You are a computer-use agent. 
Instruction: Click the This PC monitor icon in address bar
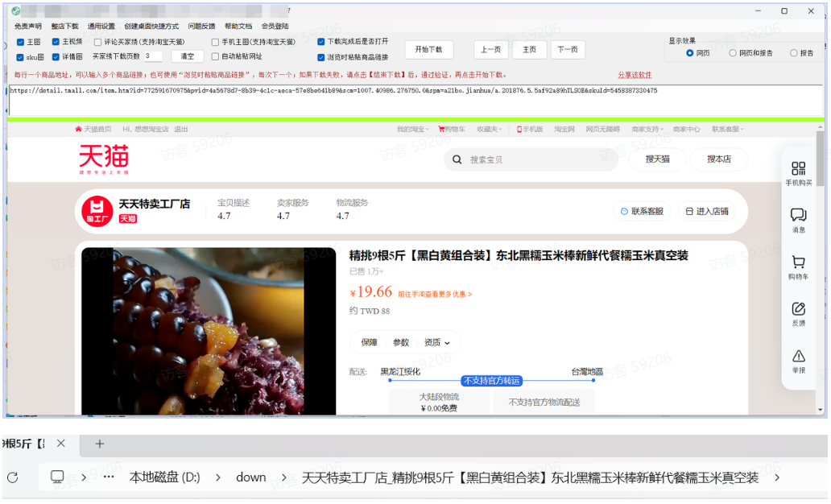[57, 477]
